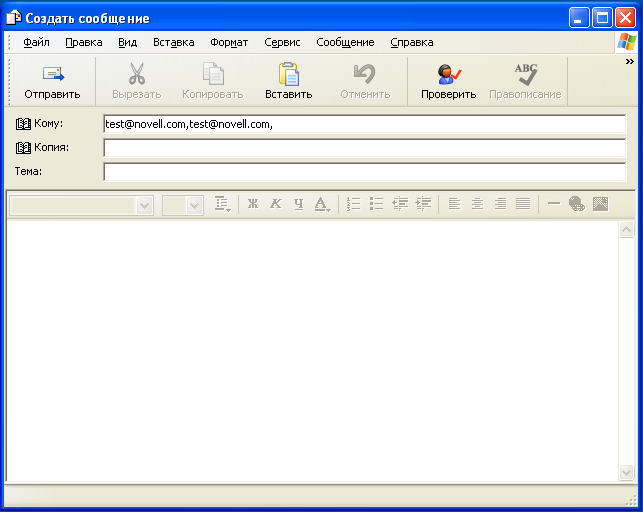Show more toolbar buttons chevron
The width and height of the screenshot is (643, 512).
(x=629, y=62)
